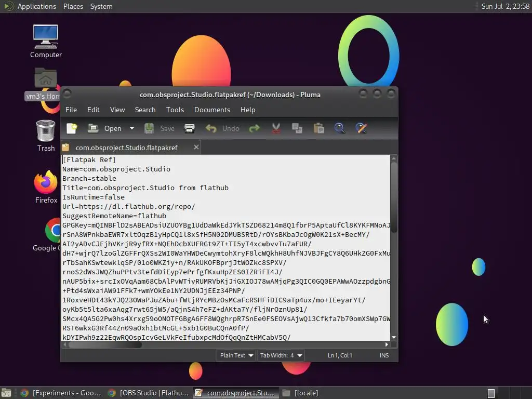Select the Computer desktop icon
Viewport: 532px width, 399px height.
point(46,41)
